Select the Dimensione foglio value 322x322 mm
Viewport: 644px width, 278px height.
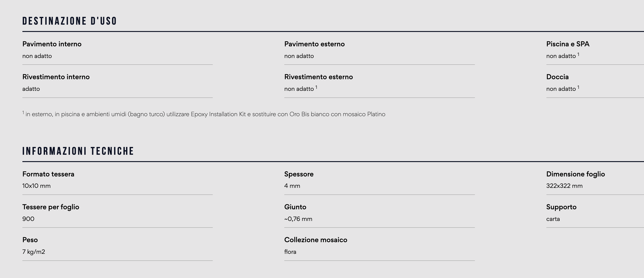564,186
